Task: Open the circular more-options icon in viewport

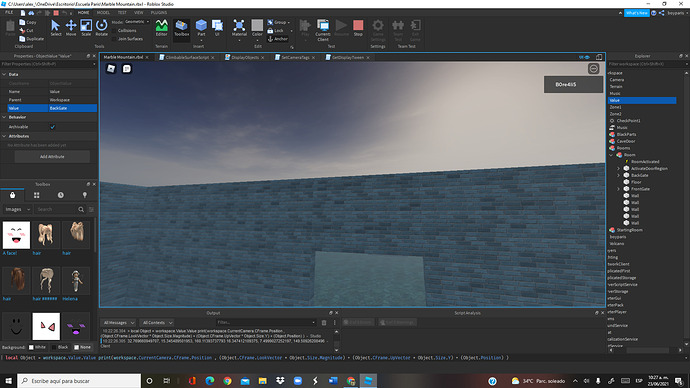Action: coord(594,69)
